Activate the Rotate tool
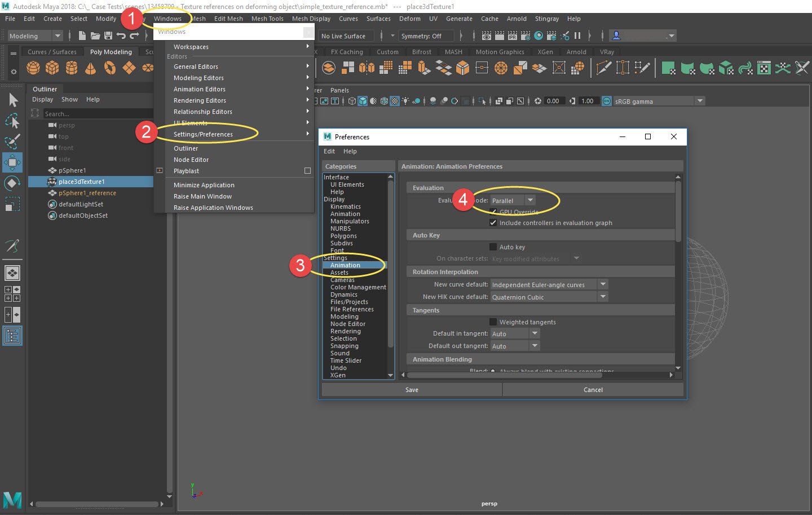 [12, 183]
